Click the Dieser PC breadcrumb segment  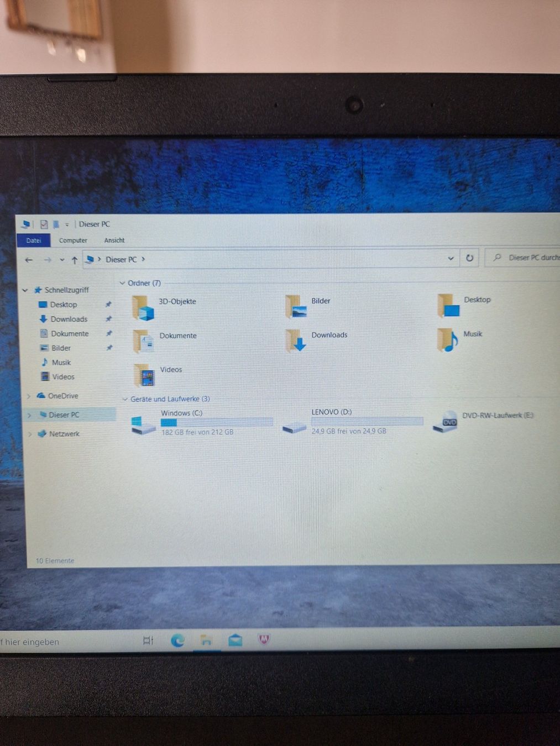pyautogui.click(x=121, y=259)
